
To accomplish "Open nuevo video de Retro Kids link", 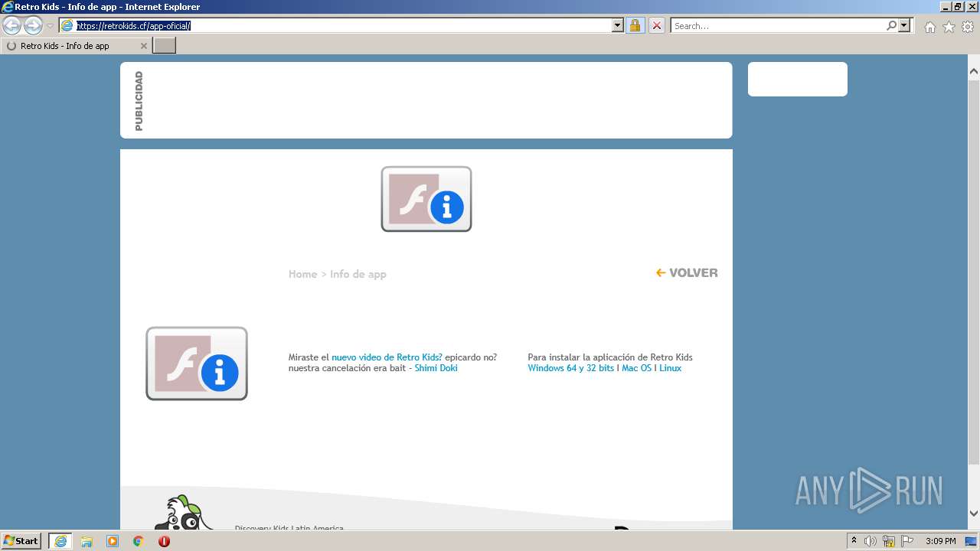I will click(387, 357).
